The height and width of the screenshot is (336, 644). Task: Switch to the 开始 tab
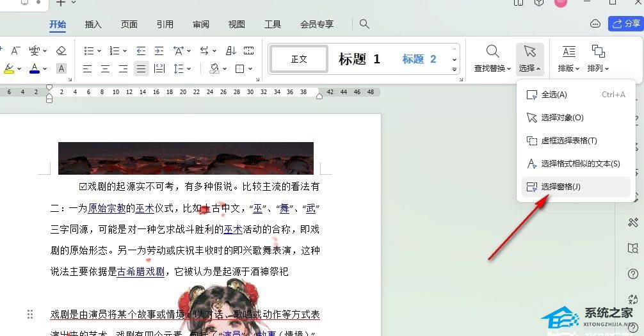coord(58,24)
